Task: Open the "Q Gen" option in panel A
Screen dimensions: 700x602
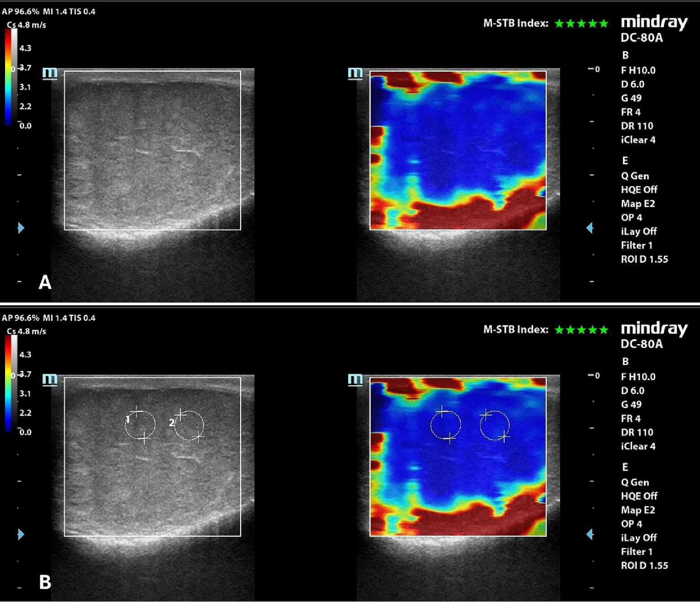Action: tap(635, 176)
